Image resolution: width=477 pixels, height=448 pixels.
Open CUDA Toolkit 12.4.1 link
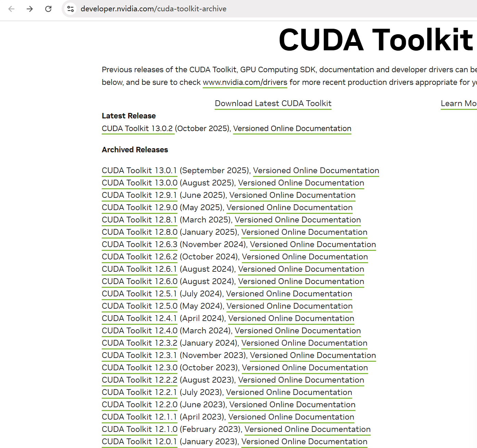point(139,319)
